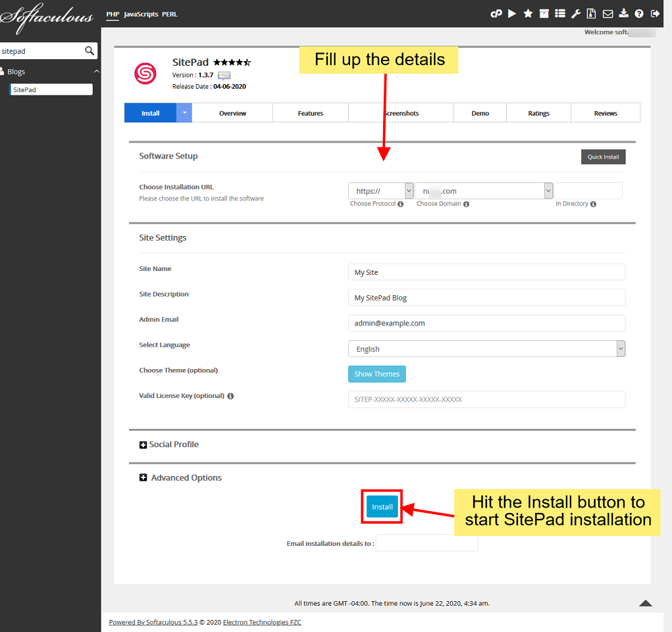This screenshot has width=672, height=632.
Task: Click the logout arrow icon
Action: tap(655, 13)
